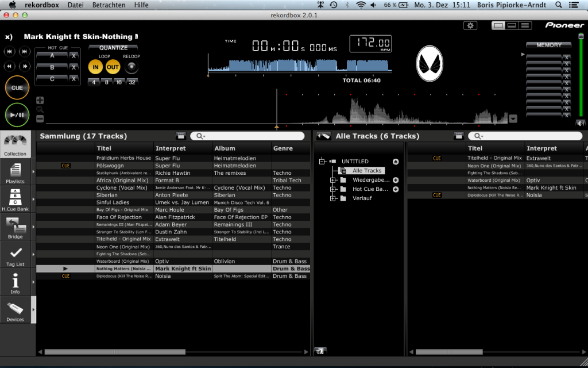Zoom waveform with the plus control
This screenshot has width=588, height=368.
coord(39,99)
